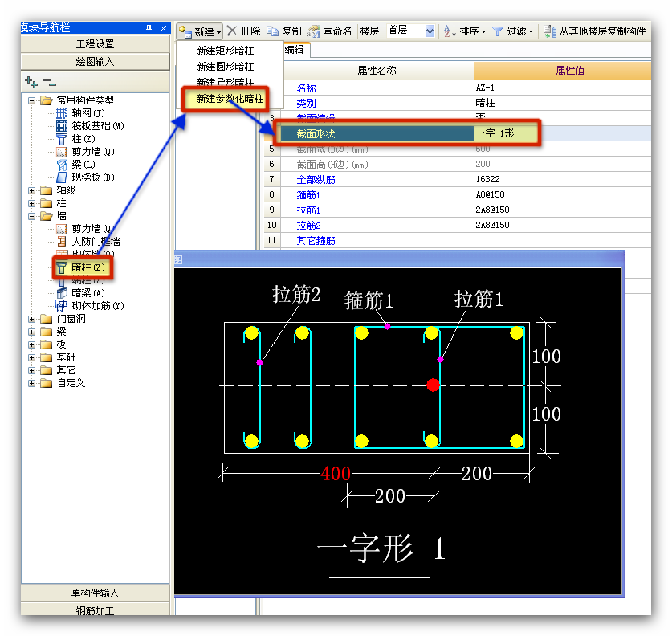Select 梁(L) beam icon item
Viewport: 672px width, 636px height.
tap(62, 165)
